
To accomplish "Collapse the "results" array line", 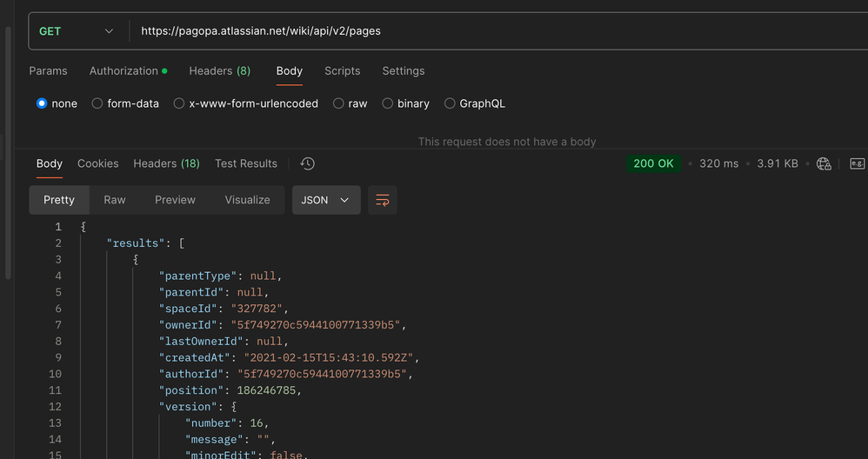I will (x=145, y=243).
